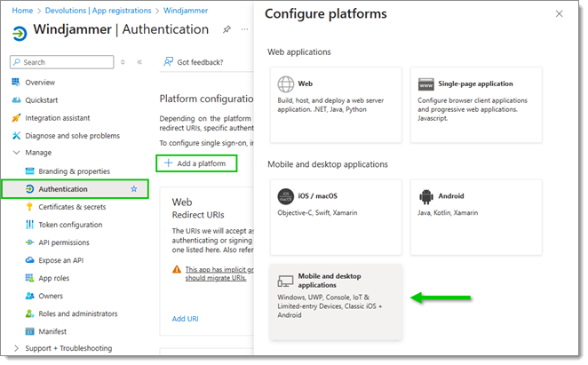Click the Web globe icon

tap(286, 84)
